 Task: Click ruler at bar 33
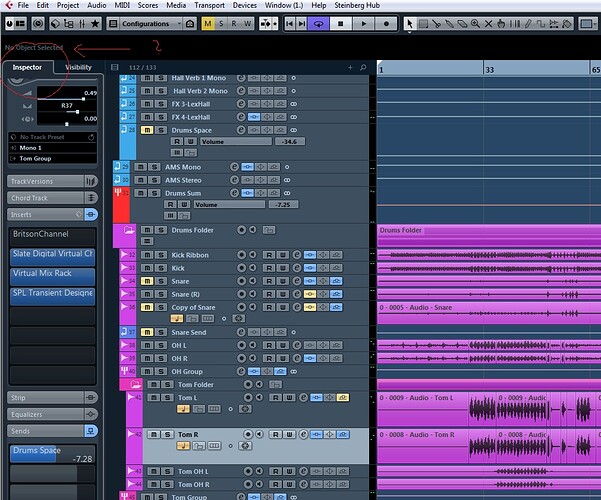(x=489, y=70)
